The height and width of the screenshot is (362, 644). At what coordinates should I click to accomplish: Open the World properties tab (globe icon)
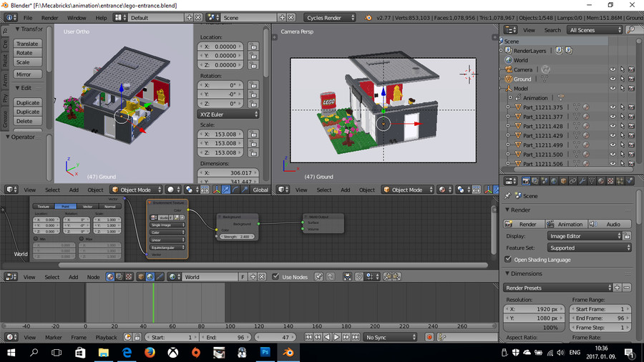pos(554,181)
